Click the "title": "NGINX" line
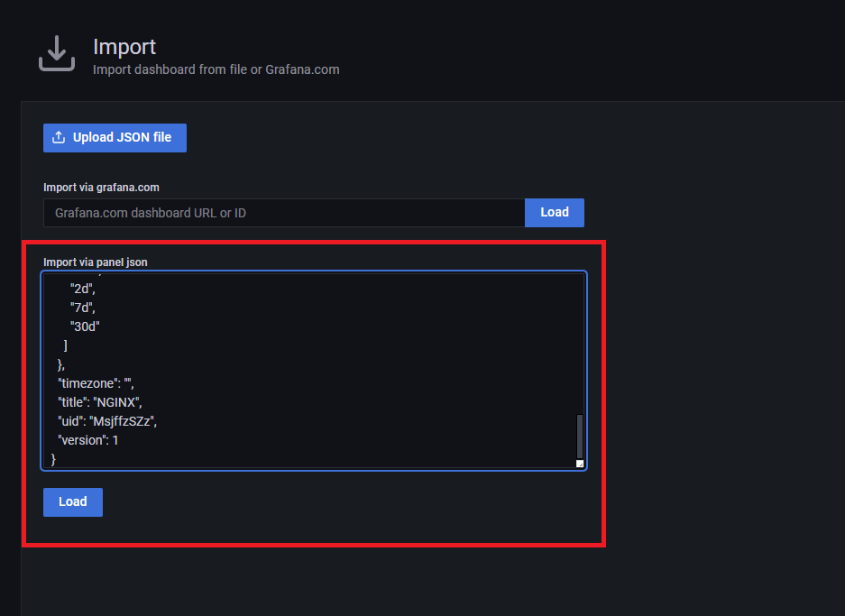The width and height of the screenshot is (845, 616). coord(100,402)
